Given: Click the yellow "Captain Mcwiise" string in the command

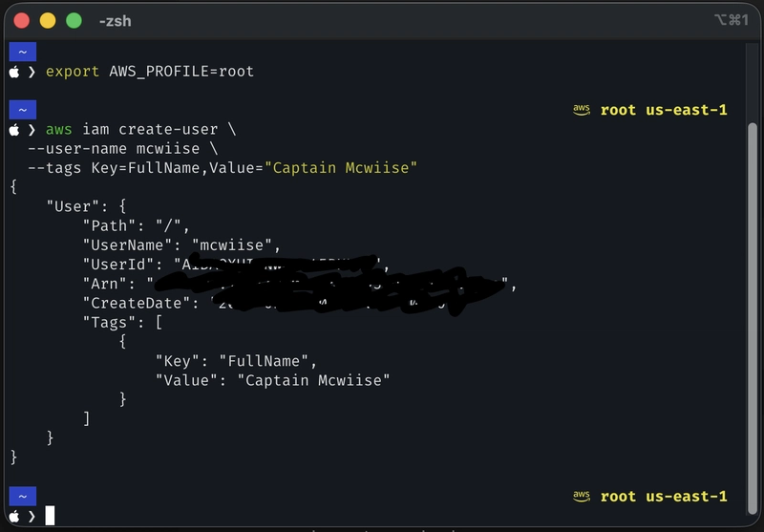Looking at the screenshot, I should (x=341, y=168).
